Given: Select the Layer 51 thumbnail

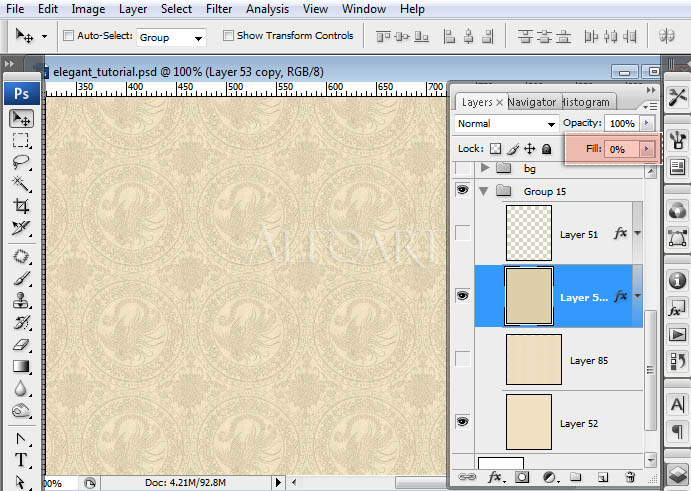Looking at the screenshot, I should coord(529,234).
